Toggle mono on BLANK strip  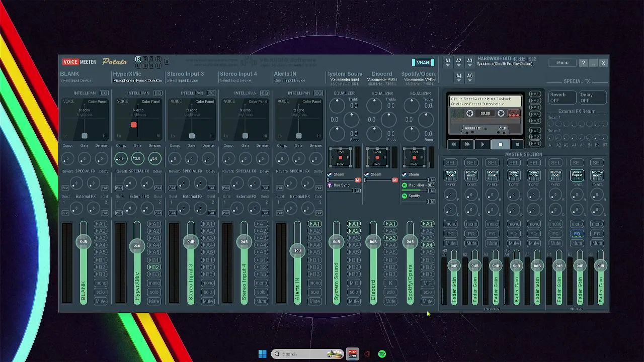[100, 283]
